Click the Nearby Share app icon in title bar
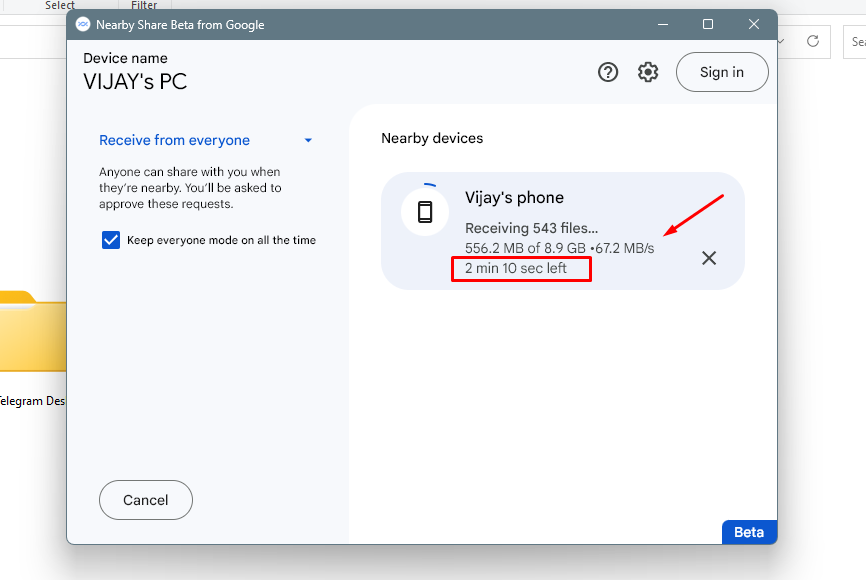This screenshot has height=580, width=866. pos(83,24)
